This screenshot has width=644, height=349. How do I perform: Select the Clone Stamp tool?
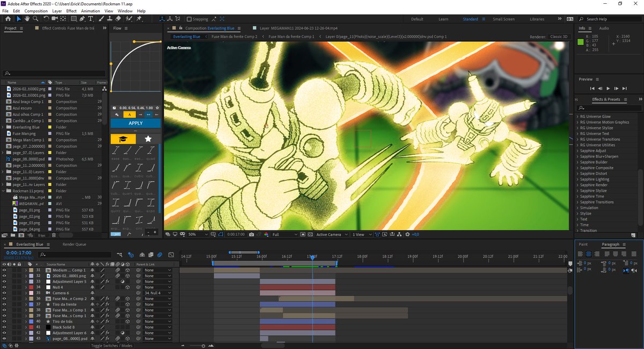(109, 19)
